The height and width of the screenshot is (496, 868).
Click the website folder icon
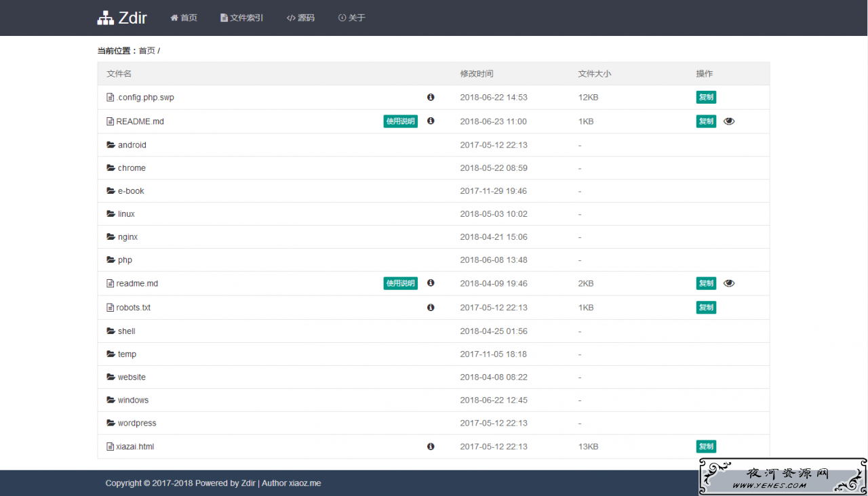[x=111, y=377]
